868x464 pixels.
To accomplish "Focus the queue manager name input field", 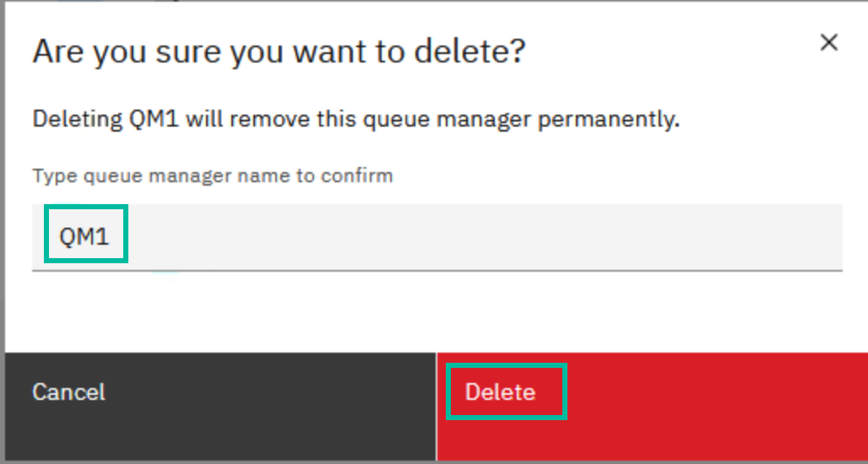I will coord(437,237).
